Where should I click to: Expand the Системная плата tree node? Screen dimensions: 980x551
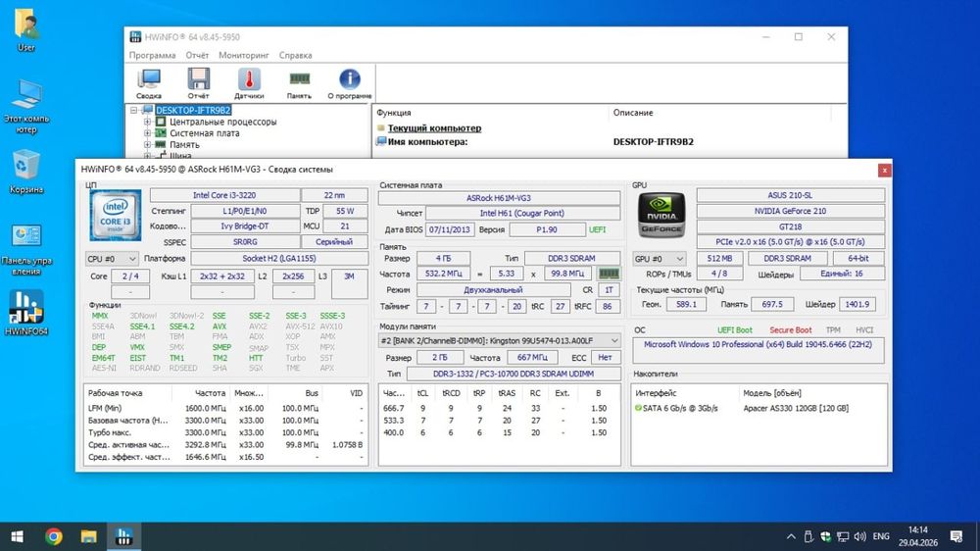[147, 133]
